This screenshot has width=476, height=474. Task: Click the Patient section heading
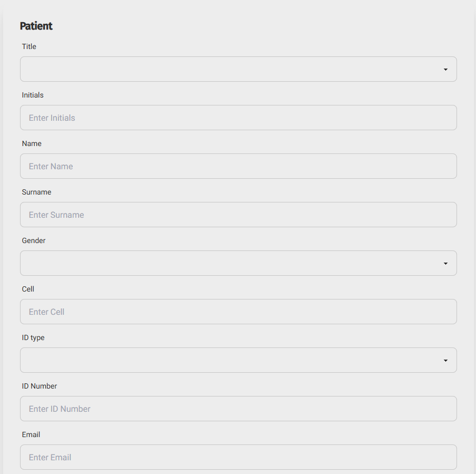(x=36, y=26)
